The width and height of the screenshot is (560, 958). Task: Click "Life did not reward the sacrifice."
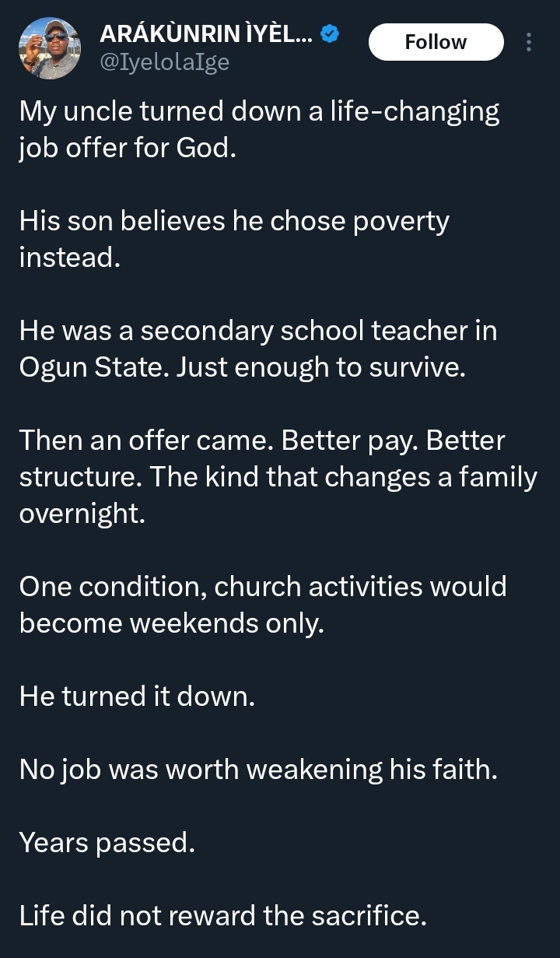[x=222, y=915]
